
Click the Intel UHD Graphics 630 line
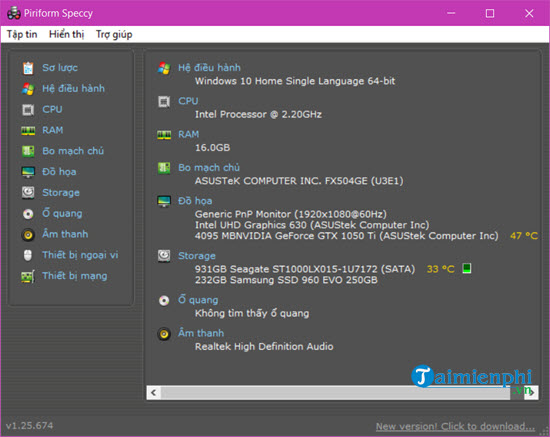point(312,225)
